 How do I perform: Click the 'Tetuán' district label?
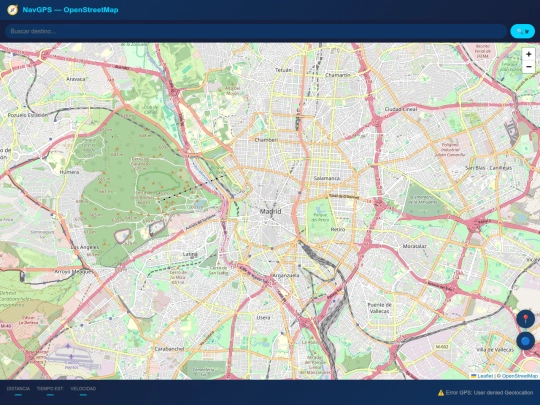click(x=283, y=70)
